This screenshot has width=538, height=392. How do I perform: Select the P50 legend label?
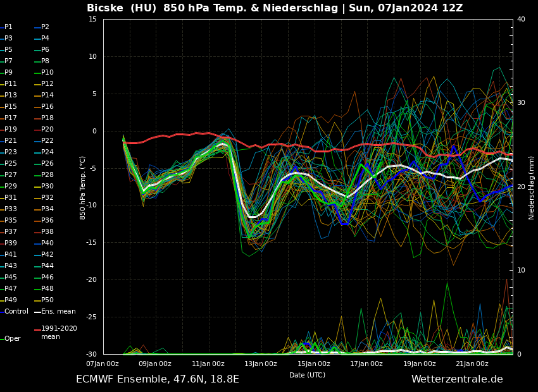tap(47, 300)
